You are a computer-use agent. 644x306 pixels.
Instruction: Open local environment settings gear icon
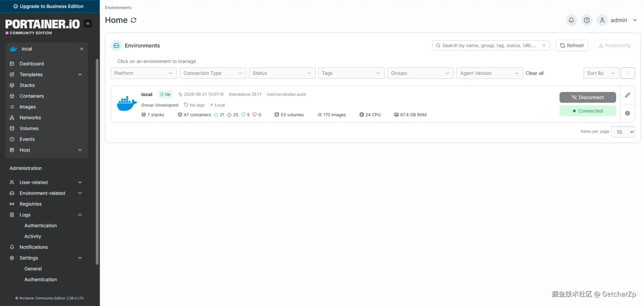[627, 113]
